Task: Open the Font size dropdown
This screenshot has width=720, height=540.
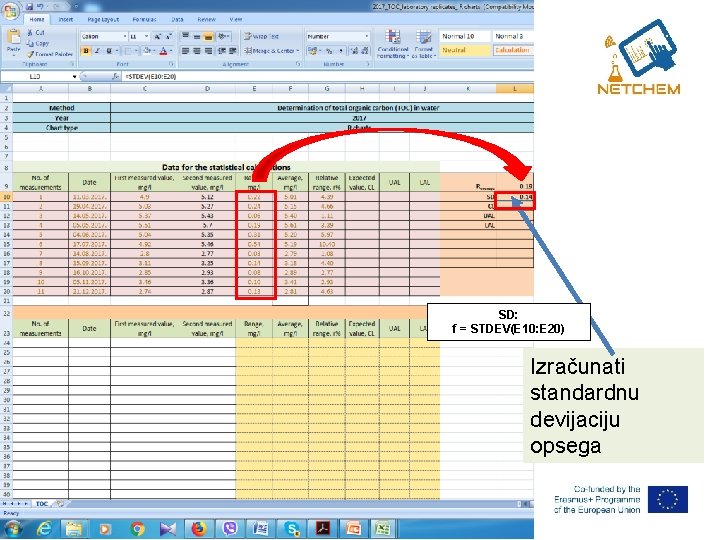Action: click(146, 36)
